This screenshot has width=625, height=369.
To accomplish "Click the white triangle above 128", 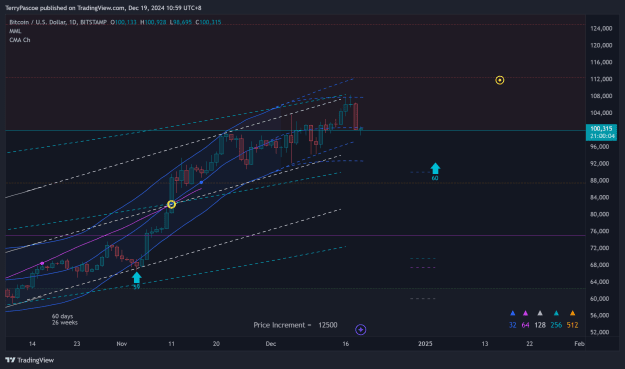I will click(540, 313).
